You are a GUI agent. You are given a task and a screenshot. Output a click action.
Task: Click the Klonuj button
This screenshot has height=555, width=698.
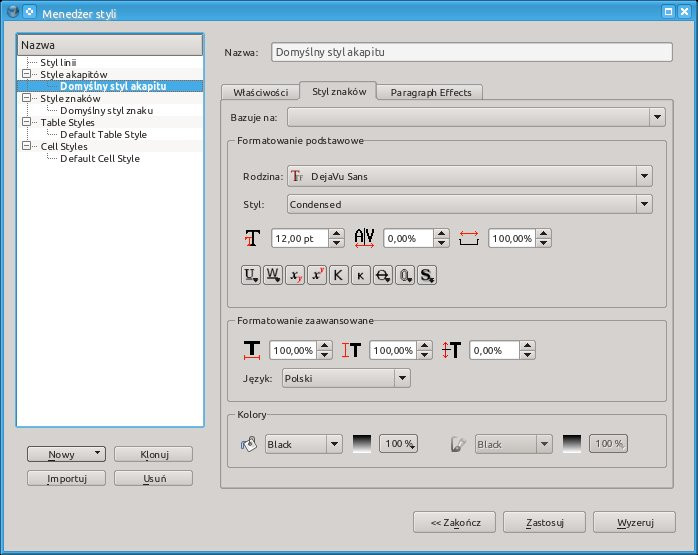[x=153, y=454]
